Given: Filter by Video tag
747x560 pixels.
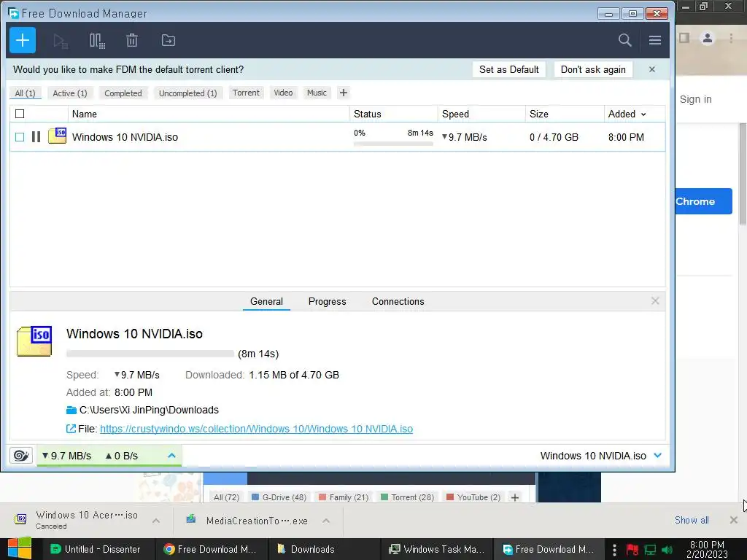Looking at the screenshot, I should (283, 93).
